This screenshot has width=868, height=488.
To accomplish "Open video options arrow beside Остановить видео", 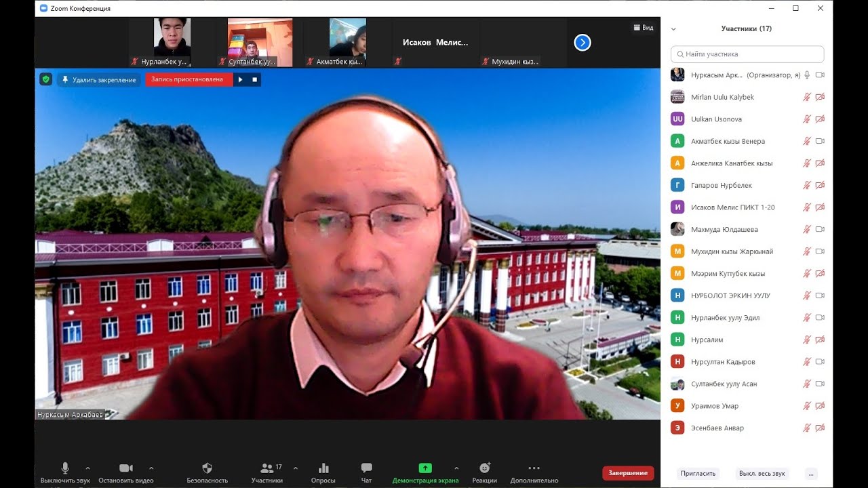I will [x=151, y=468].
